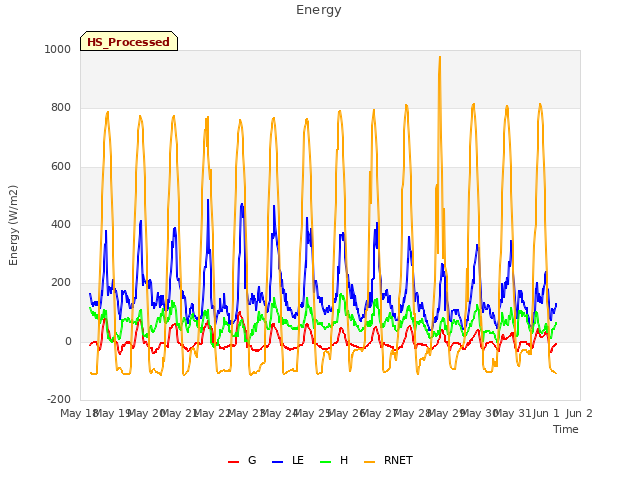Click the blue LE legend color marker
Viewport: 640px width, 480px height.
(277, 462)
